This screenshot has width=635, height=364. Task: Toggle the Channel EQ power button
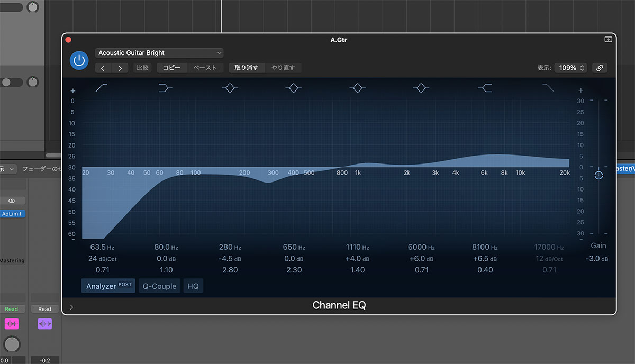tap(79, 60)
